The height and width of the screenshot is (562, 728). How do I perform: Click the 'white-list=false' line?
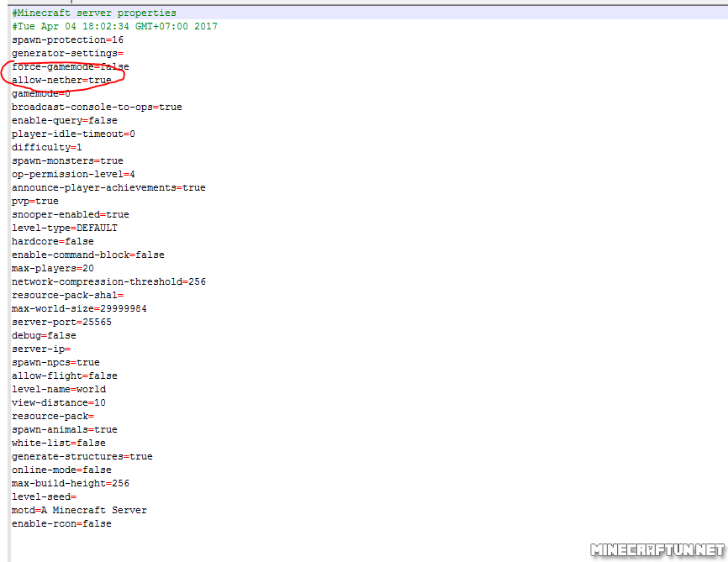pos(59,444)
